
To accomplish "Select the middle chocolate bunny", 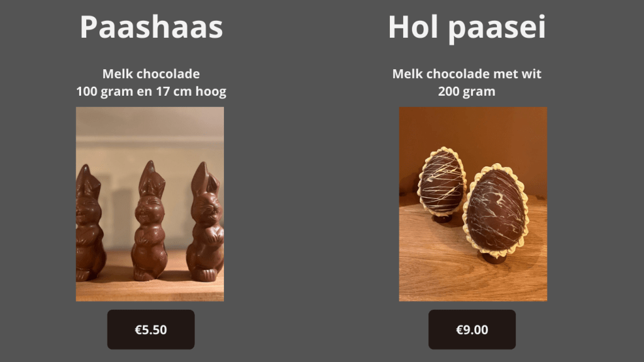I will [x=150, y=221].
